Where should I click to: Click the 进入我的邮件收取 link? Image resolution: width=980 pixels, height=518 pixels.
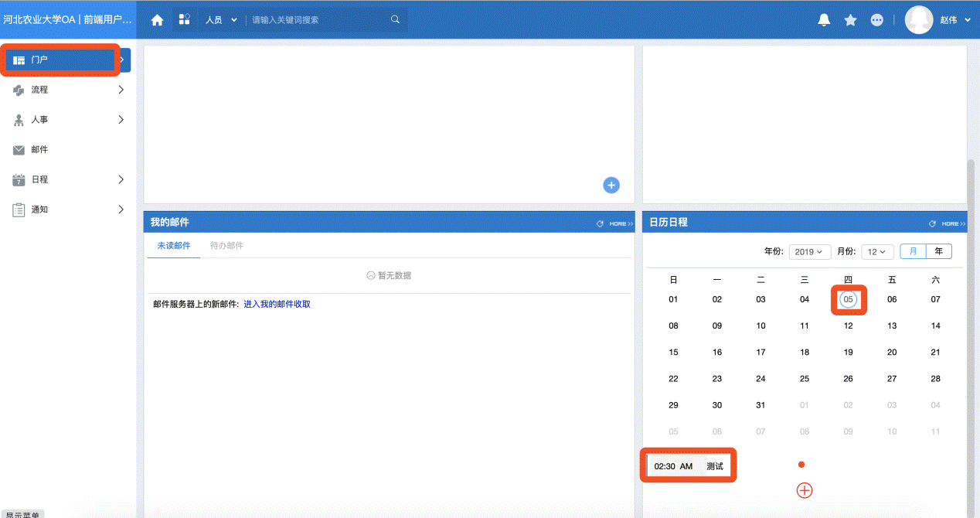[277, 304]
